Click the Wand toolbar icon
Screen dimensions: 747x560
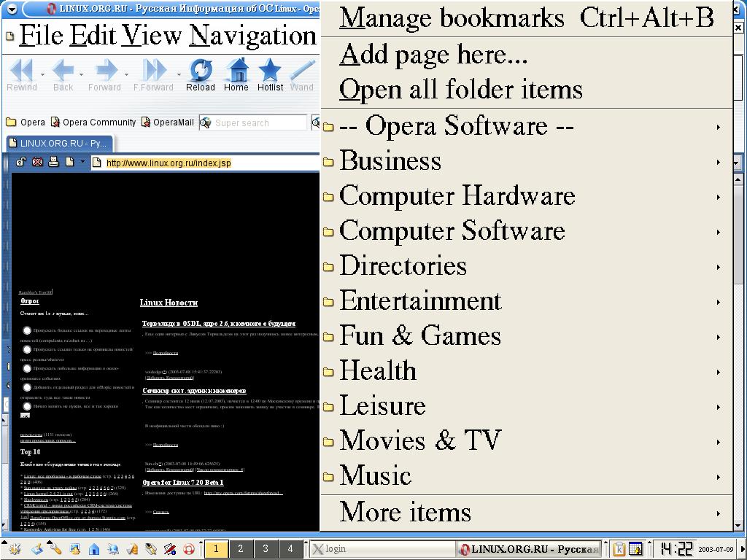[302, 70]
